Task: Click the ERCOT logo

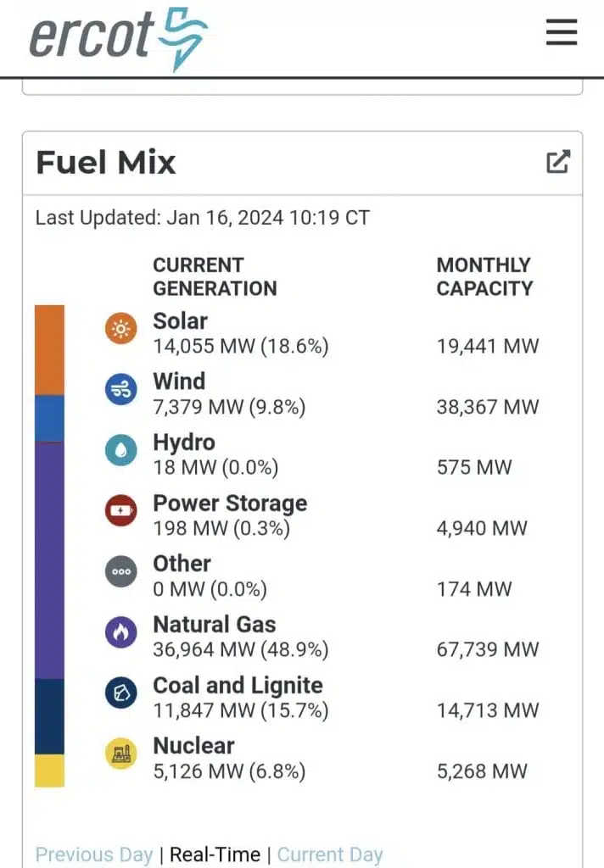Action: (x=119, y=36)
